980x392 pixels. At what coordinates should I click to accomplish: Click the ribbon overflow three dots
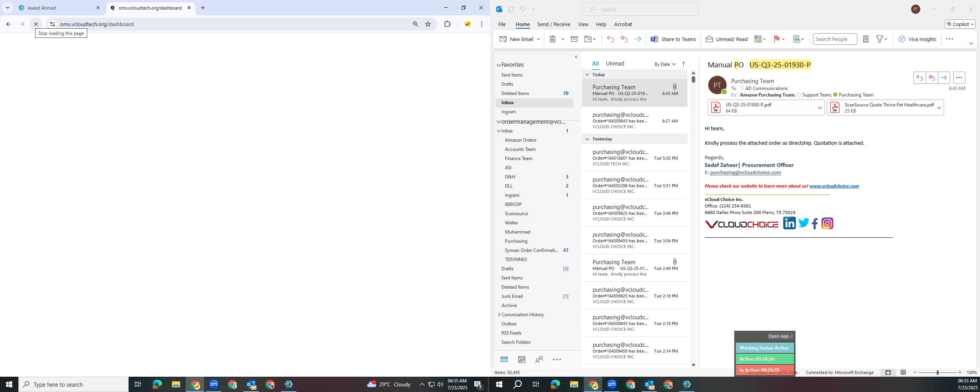click(949, 39)
